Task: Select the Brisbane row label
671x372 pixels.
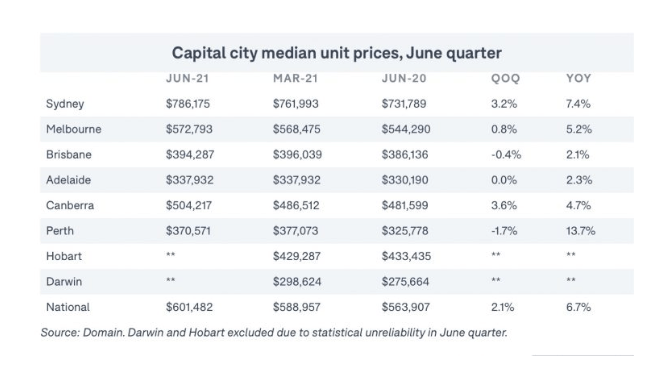Action: pos(69,155)
